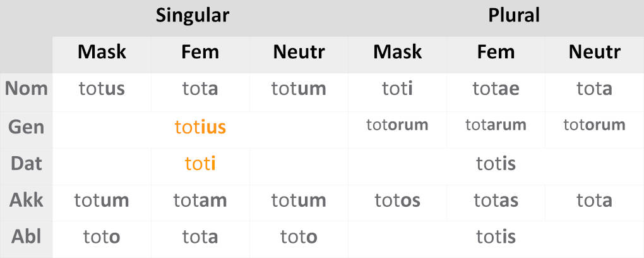Select the Nom row label
Viewport: 644px width, 258px height.
coord(26,89)
